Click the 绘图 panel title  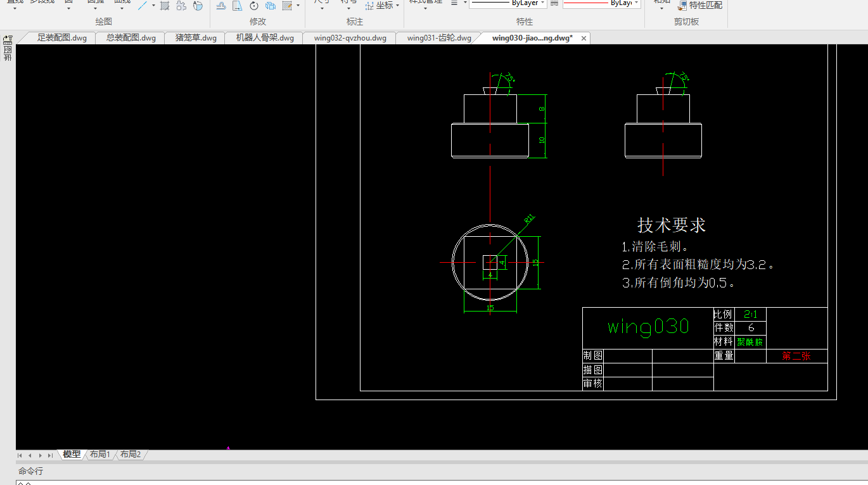coord(103,22)
